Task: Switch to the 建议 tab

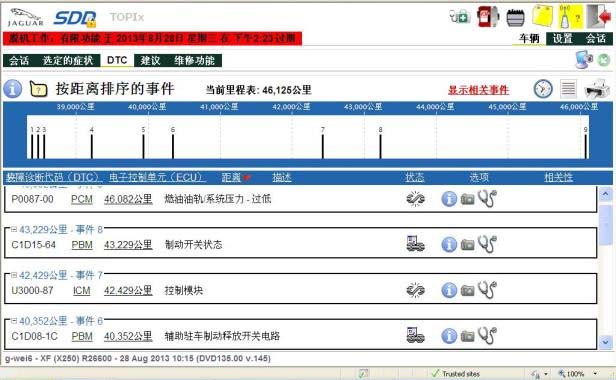Action: click(150, 61)
